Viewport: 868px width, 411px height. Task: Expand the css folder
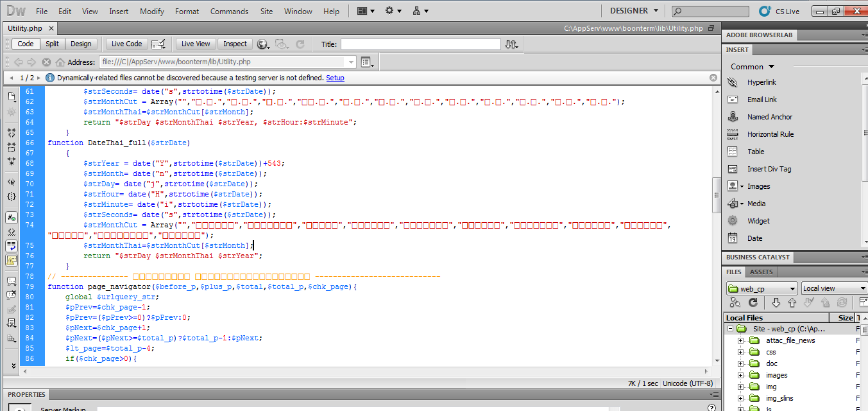click(740, 352)
